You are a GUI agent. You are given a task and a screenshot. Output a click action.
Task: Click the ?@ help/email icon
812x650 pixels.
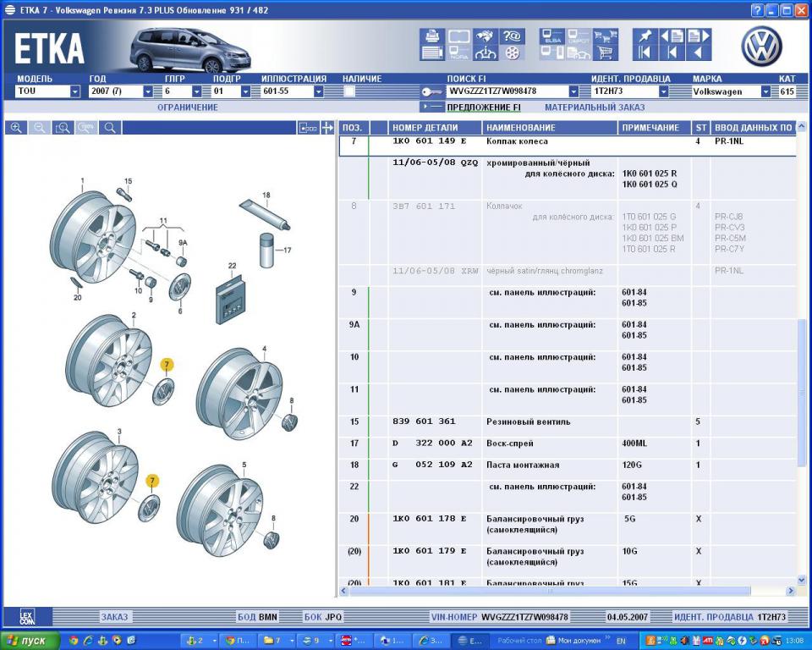[512, 36]
